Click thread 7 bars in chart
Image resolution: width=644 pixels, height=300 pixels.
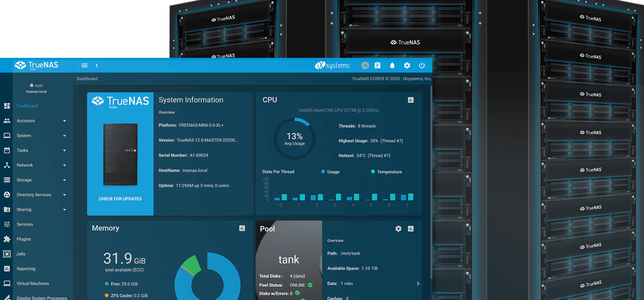(407, 197)
